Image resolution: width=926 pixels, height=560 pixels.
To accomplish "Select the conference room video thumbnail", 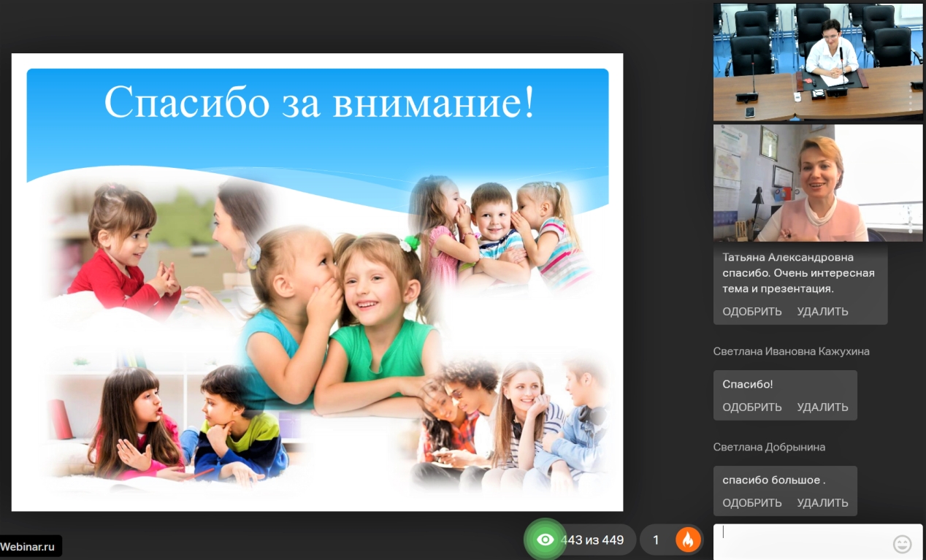I will 818,62.
